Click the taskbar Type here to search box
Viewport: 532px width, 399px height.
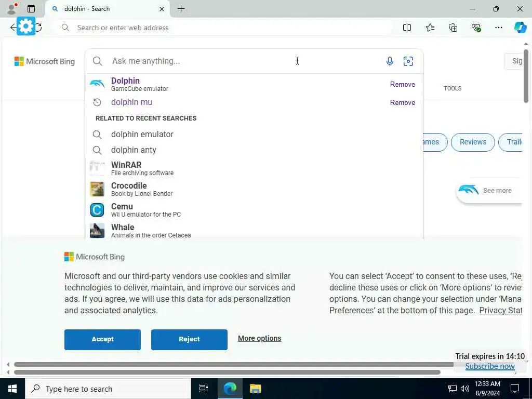(108, 389)
